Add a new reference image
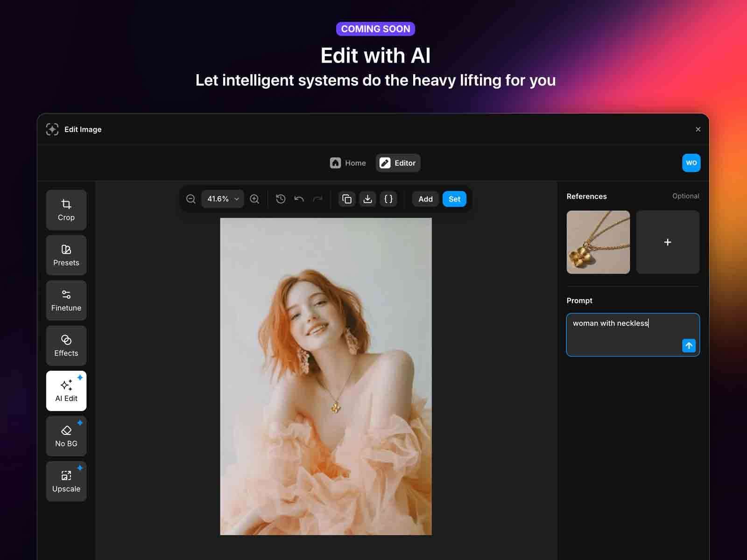This screenshot has width=747, height=560. pos(667,242)
